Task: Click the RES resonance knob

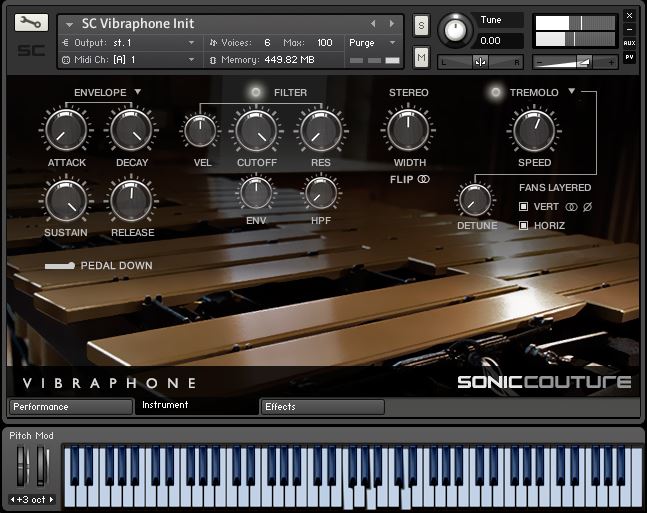Action: click(x=321, y=130)
